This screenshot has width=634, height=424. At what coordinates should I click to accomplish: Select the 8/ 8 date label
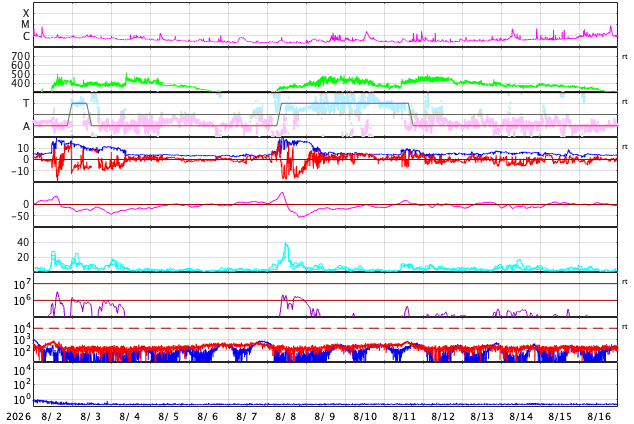click(285, 416)
